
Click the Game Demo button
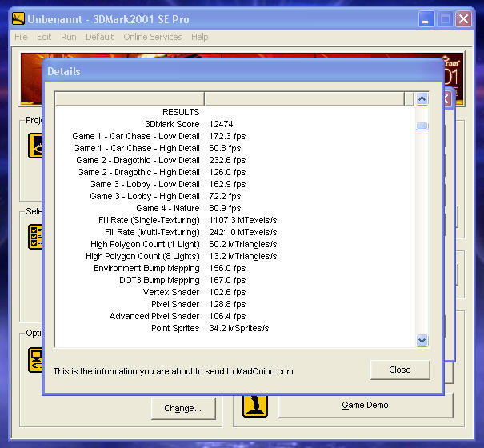click(365, 405)
